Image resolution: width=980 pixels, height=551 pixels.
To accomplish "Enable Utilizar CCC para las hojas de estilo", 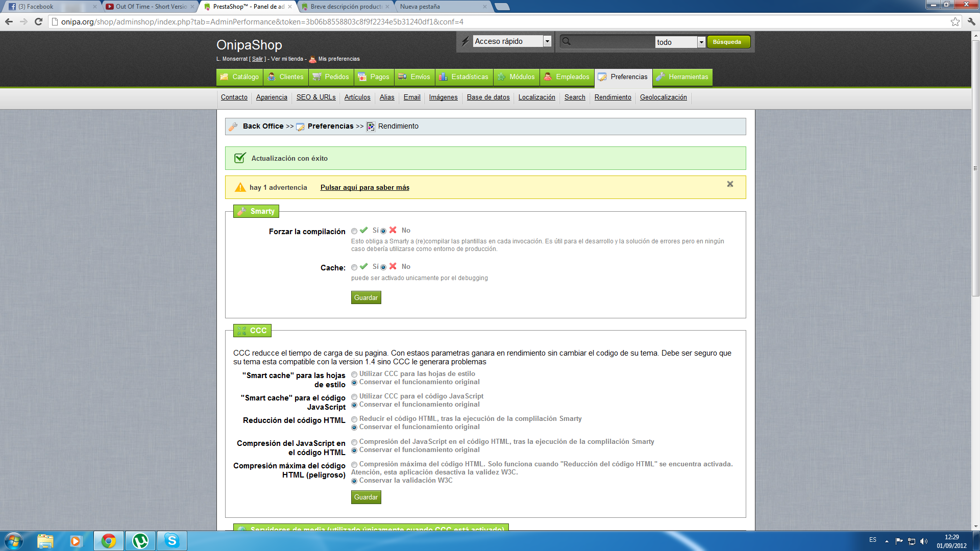I will pyautogui.click(x=354, y=374).
